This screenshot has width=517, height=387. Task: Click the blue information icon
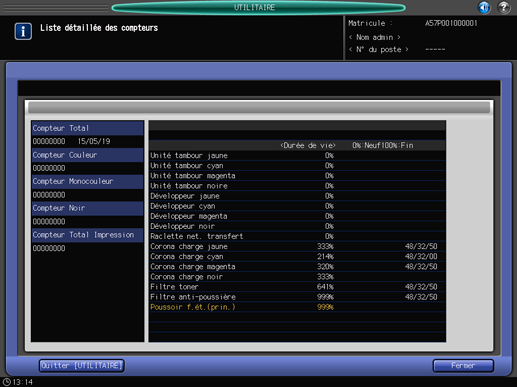point(23,32)
